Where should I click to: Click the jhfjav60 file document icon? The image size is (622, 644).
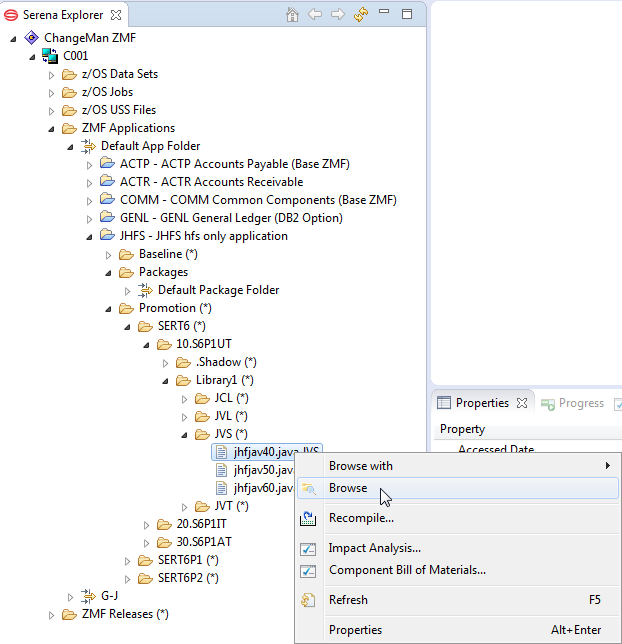click(221, 488)
